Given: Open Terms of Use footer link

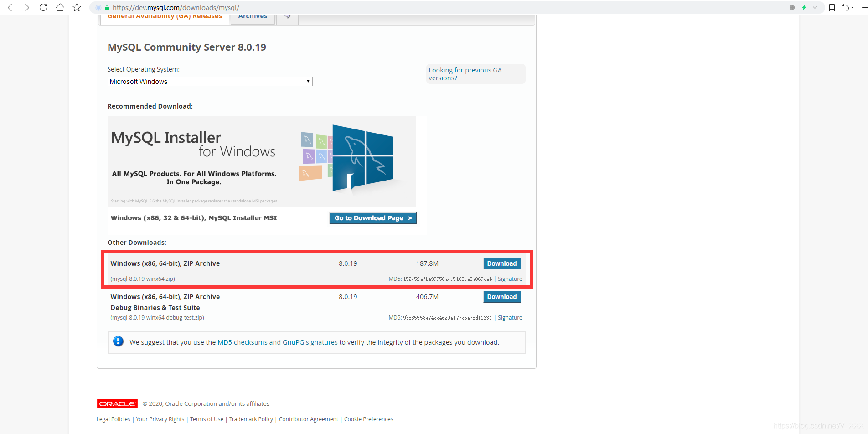Looking at the screenshot, I should tap(207, 419).
